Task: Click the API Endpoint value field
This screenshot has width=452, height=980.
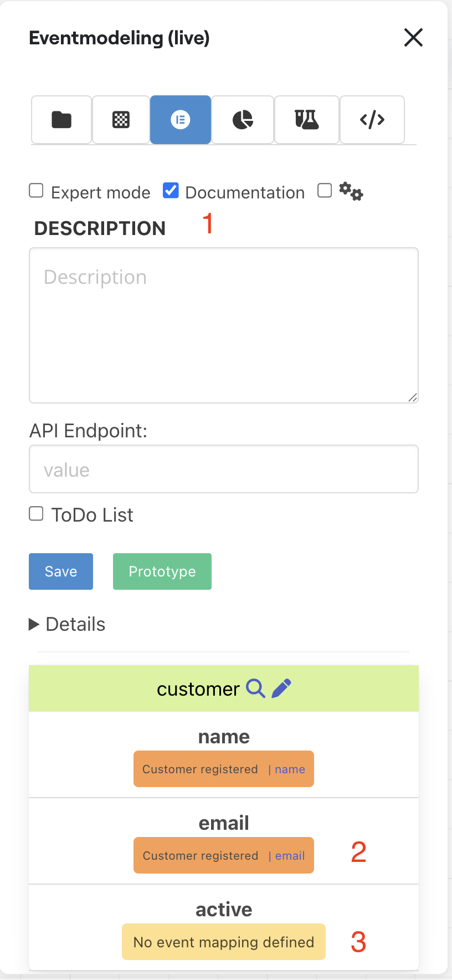Action: pyautogui.click(x=224, y=469)
